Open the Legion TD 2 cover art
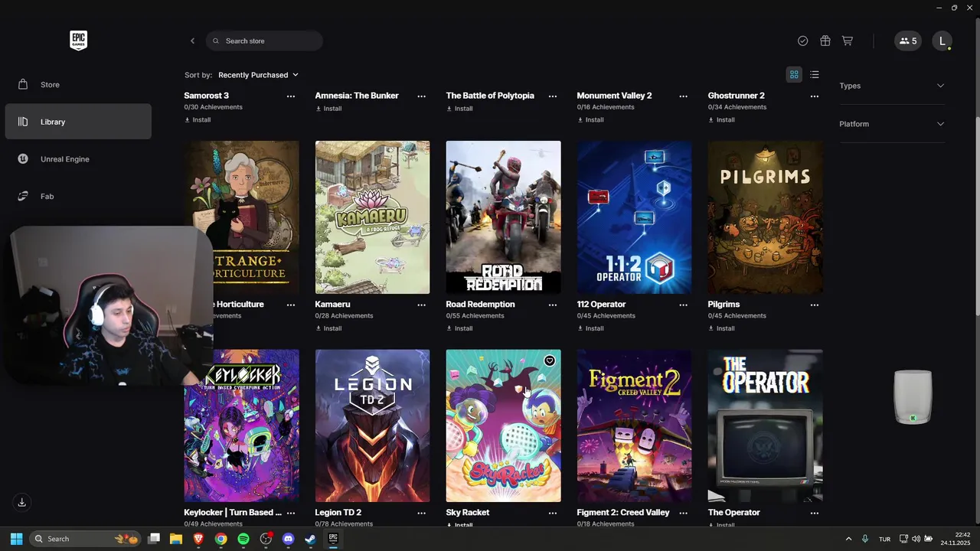The height and width of the screenshot is (551, 980). pos(372,425)
